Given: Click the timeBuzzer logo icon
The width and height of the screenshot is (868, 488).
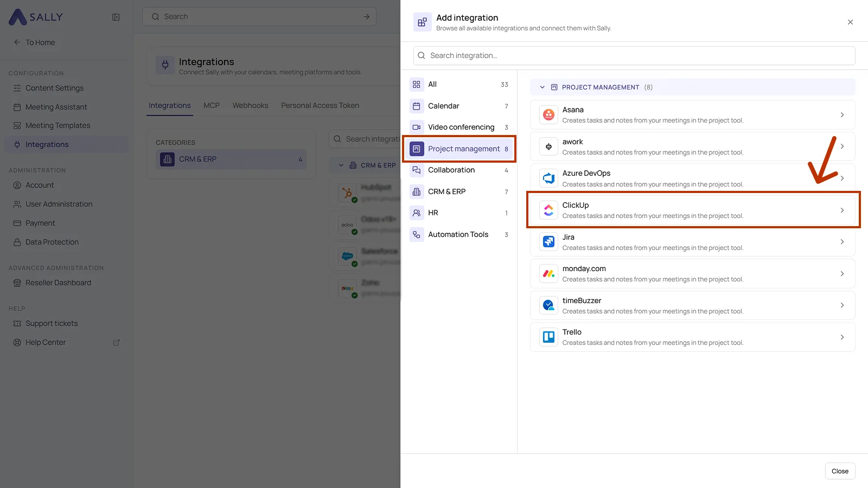Looking at the screenshot, I should (548, 305).
